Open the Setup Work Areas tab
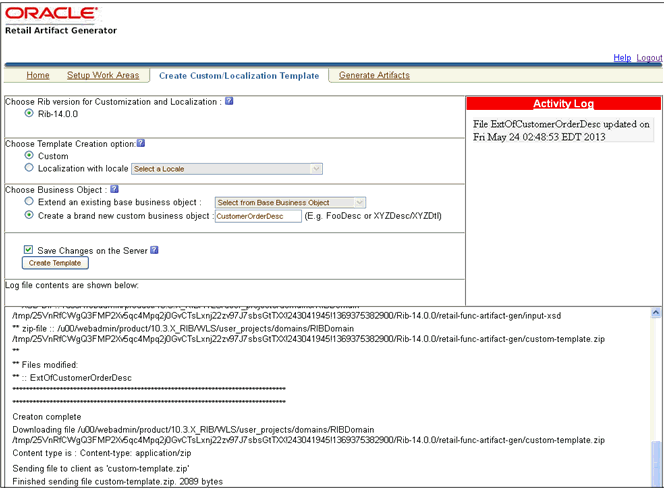 click(103, 75)
